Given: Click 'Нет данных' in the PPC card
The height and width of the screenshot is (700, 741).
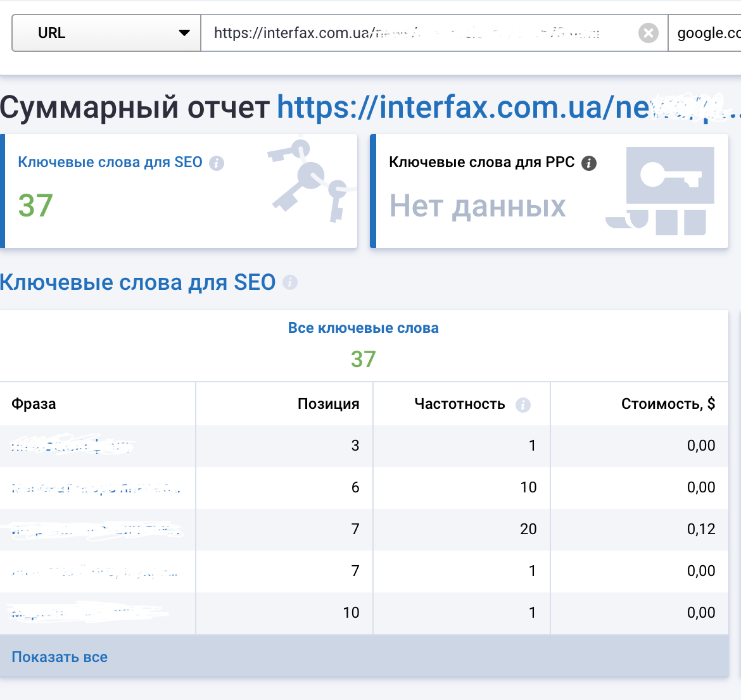Looking at the screenshot, I should coord(478,206).
